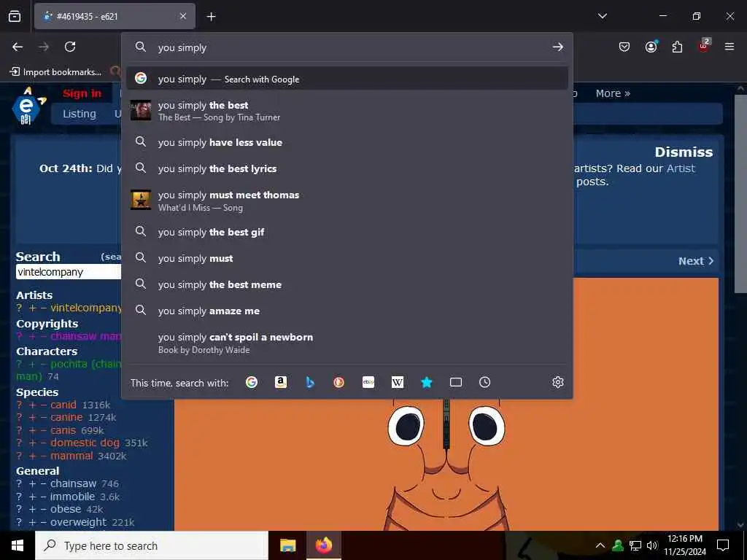This screenshot has width=747, height=560.
Task: Show hidden tray icons chevron
Action: click(600, 545)
